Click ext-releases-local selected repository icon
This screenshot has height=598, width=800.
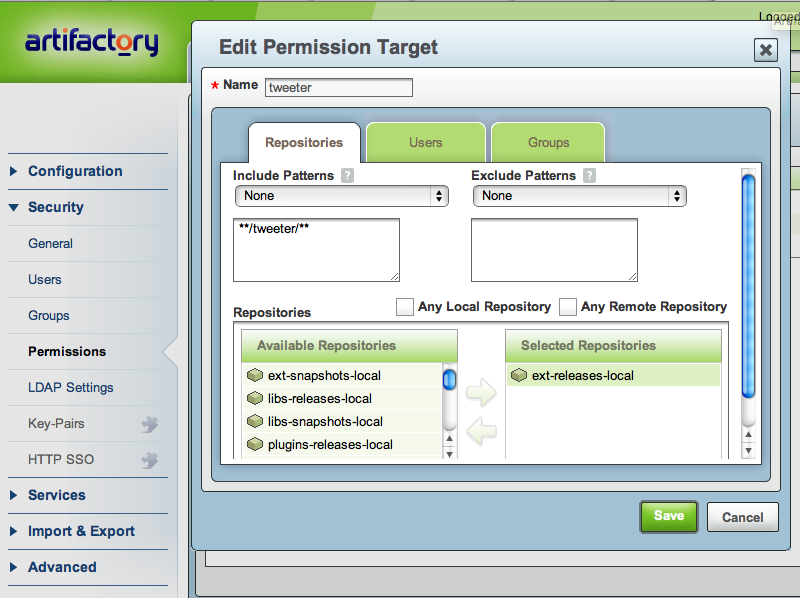pyautogui.click(x=519, y=376)
